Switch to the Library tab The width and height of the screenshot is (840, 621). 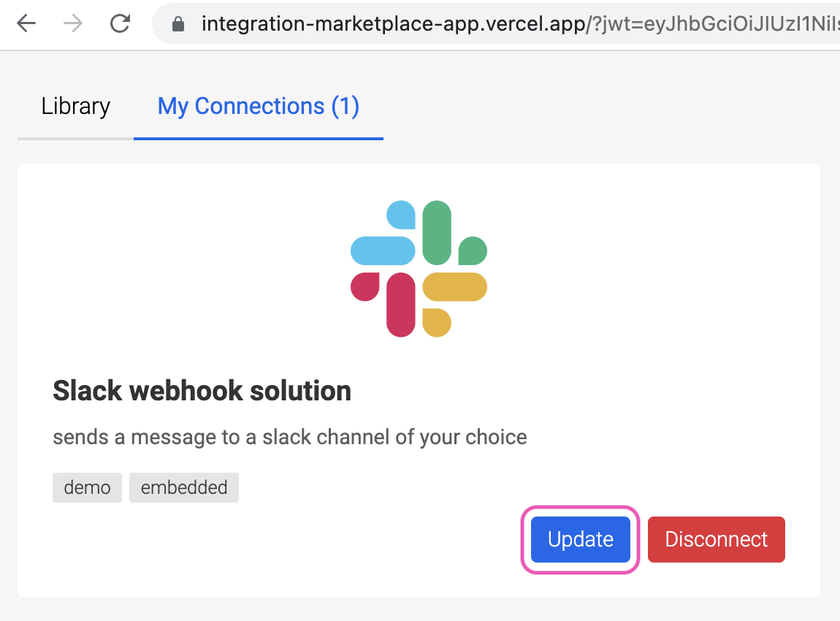pyautogui.click(x=75, y=106)
